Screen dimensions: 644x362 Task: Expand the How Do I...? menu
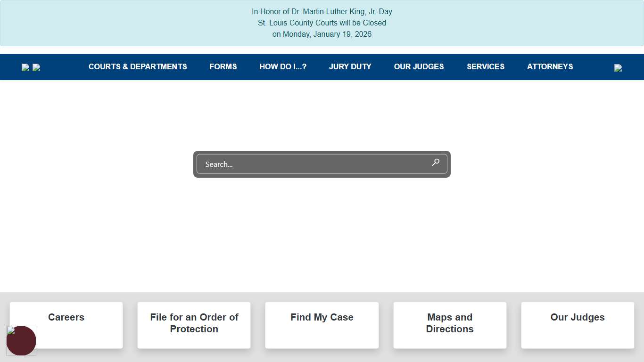pos(283,67)
